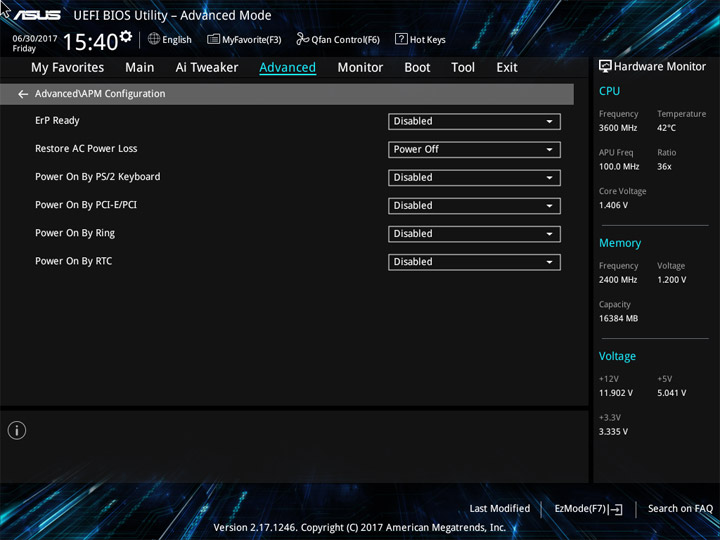
Task: Click the ASUS logo
Action: tap(37, 15)
